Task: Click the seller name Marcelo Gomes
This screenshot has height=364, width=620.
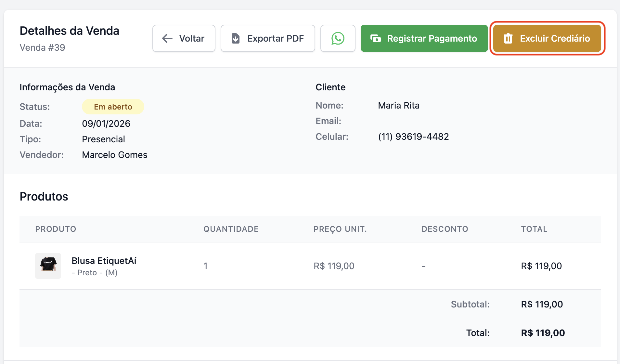Action: click(x=114, y=155)
